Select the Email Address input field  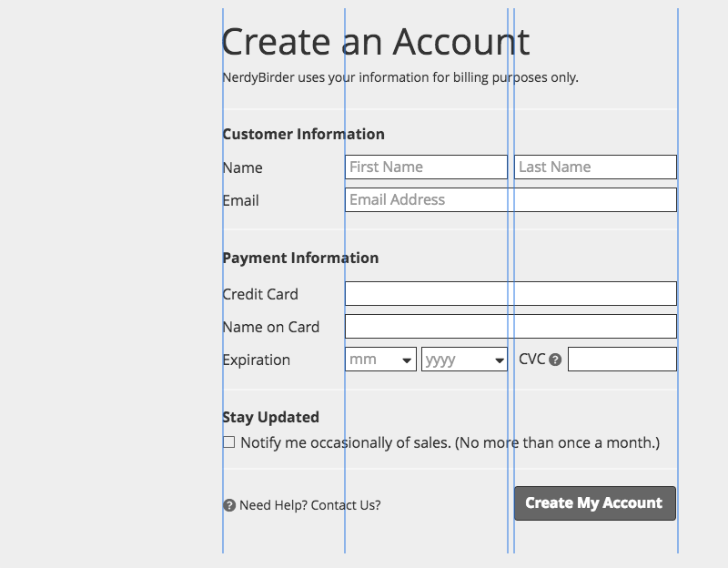[511, 200]
